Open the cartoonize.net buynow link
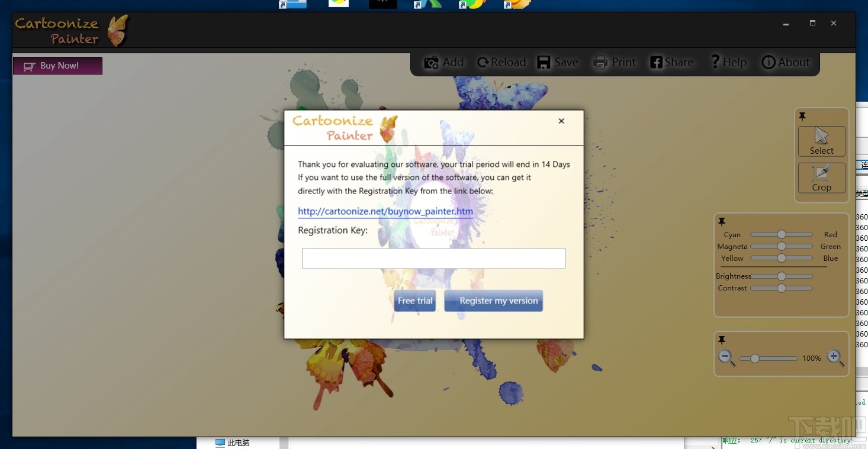The width and height of the screenshot is (868, 449). tap(385, 211)
